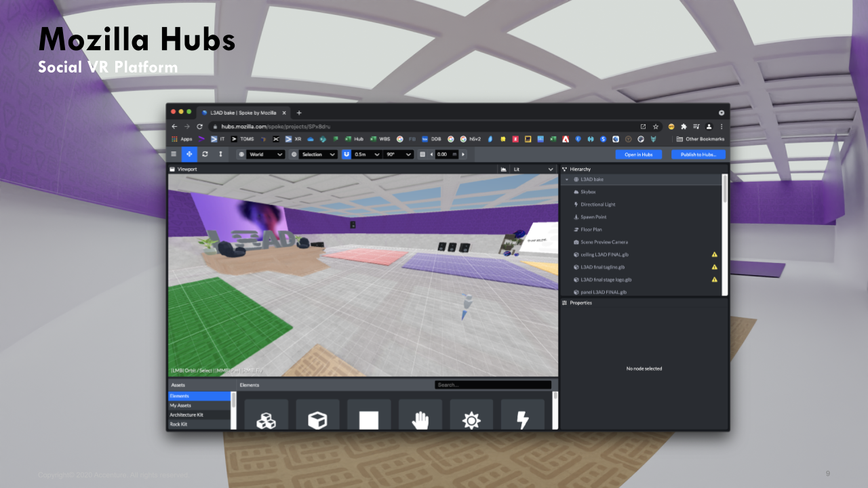Open the Spoke hamburger menu
The height and width of the screenshot is (488, 868).
[x=174, y=155]
